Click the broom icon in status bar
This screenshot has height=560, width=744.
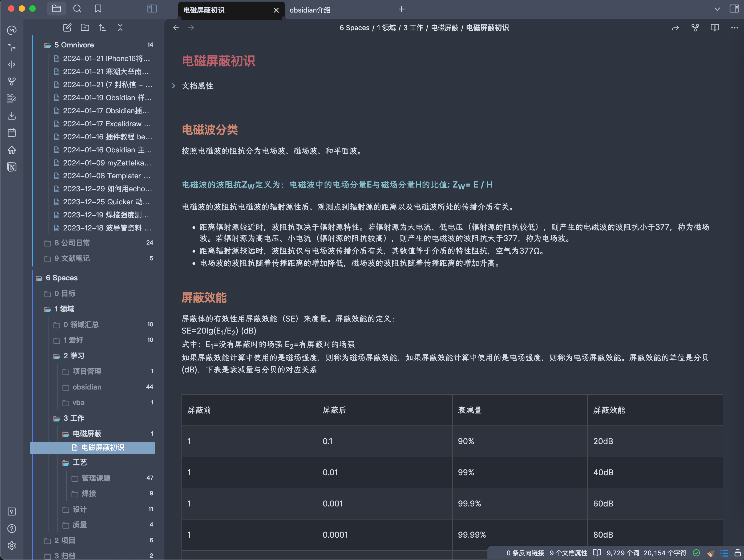pyautogui.click(x=710, y=553)
